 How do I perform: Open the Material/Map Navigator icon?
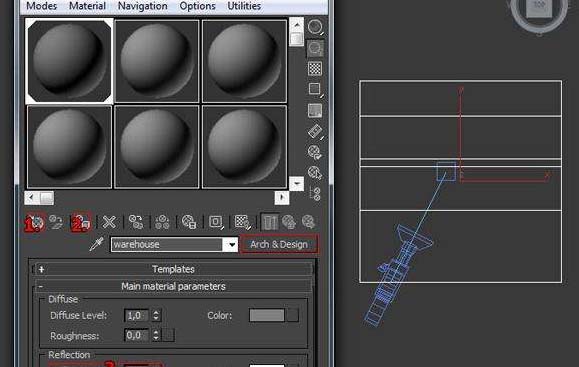[315, 193]
